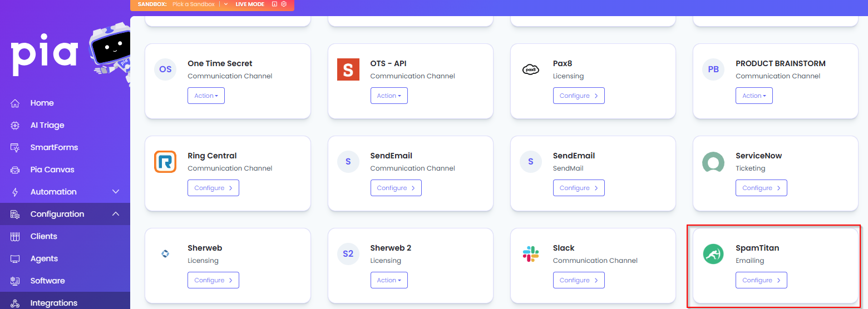Viewport: 868px width, 309px height.
Task: Select the AI Triage sidebar icon
Action: pyautogui.click(x=15, y=125)
